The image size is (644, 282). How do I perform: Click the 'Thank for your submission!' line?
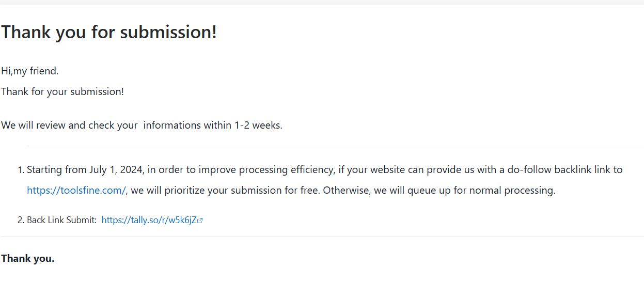(x=62, y=91)
